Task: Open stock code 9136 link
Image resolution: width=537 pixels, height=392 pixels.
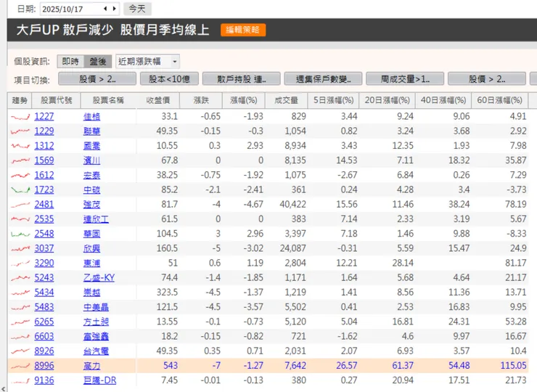Action: [44, 380]
